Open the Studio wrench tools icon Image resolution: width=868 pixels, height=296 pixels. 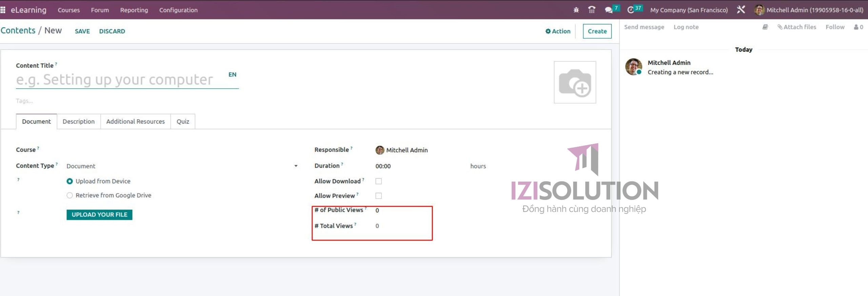click(x=741, y=10)
